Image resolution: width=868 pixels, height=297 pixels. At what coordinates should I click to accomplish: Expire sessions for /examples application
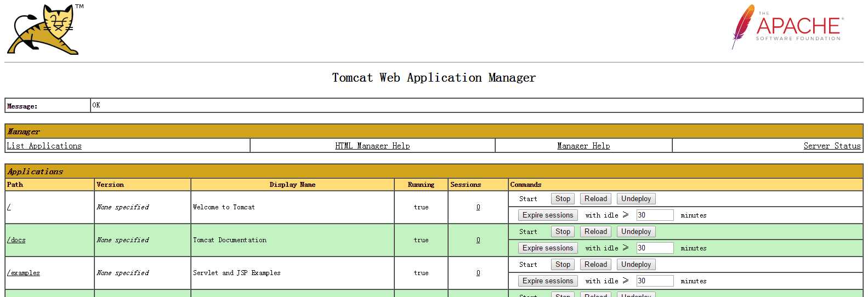pyautogui.click(x=548, y=281)
